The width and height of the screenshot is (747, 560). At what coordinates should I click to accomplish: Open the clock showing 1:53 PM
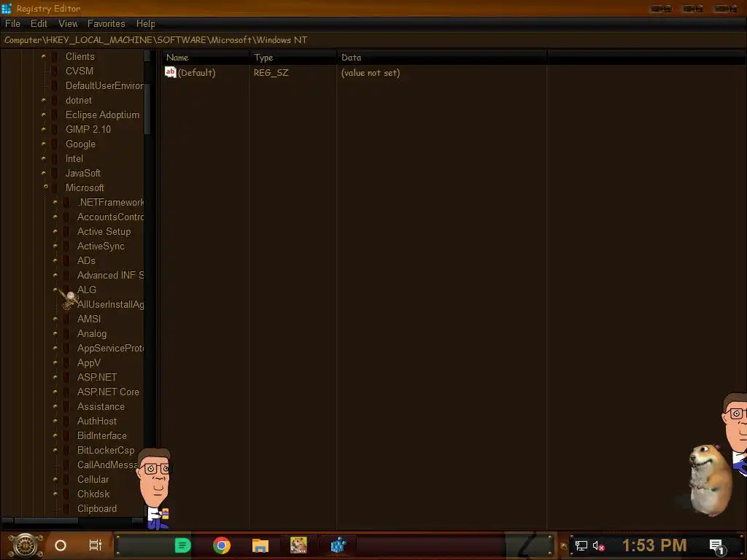tap(654, 545)
